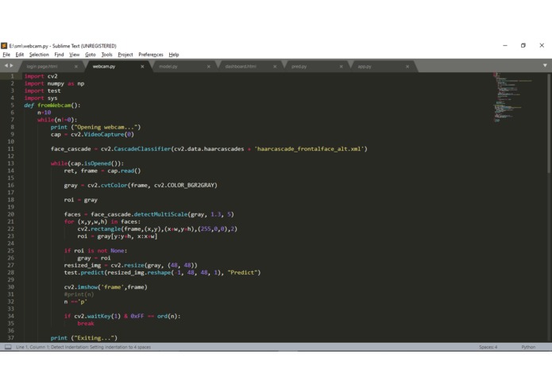Close the app.py tab
This screenshot has height=392, width=552.
pyautogui.click(x=407, y=67)
